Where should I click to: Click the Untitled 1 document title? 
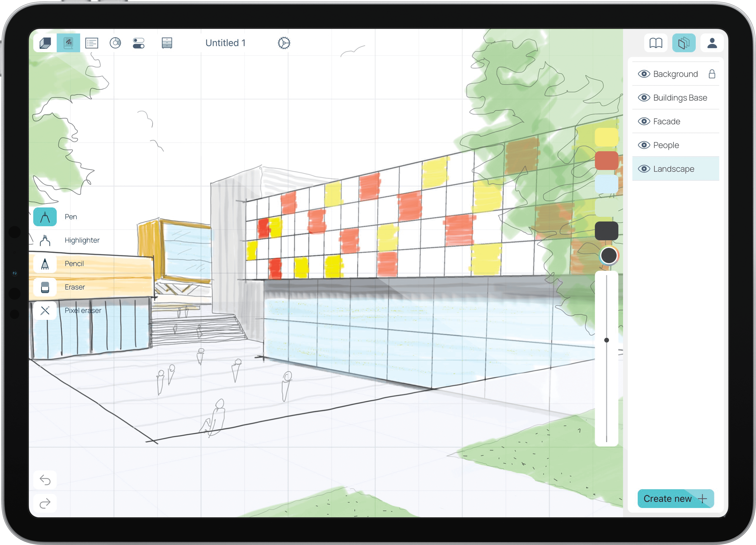[x=226, y=43]
